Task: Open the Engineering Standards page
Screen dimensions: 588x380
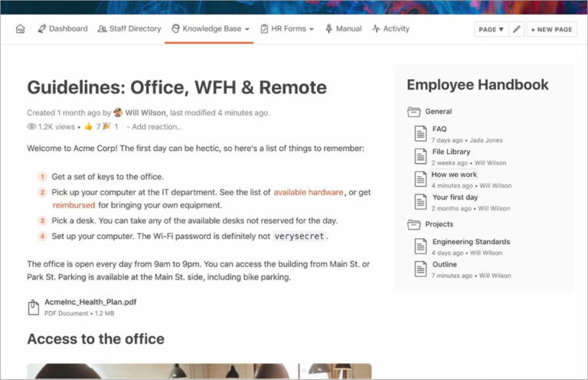Action: click(472, 242)
